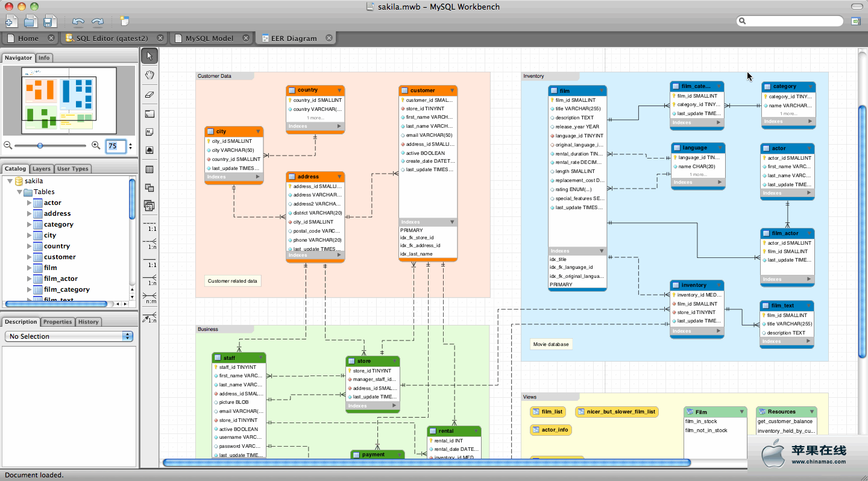
Task: Choose solid 1:n identifying relationship tool
Action: tap(149, 280)
